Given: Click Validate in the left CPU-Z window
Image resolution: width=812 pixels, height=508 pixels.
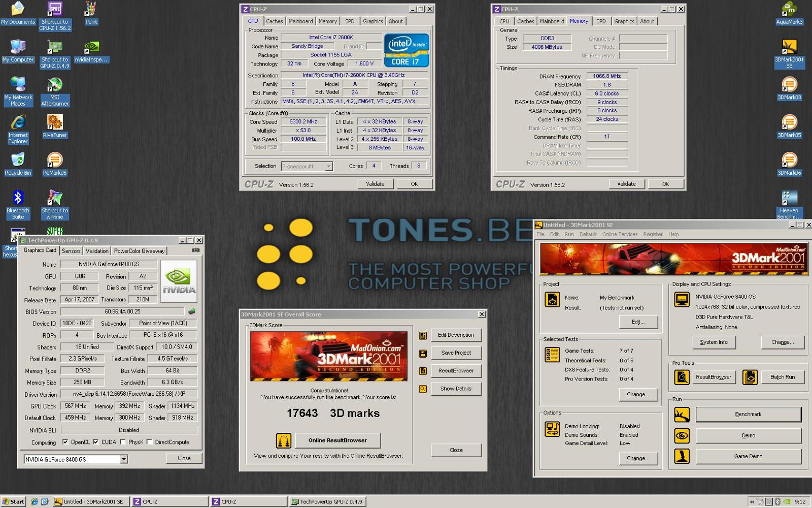Looking at the screenshot, I should [x=375, y=184].
